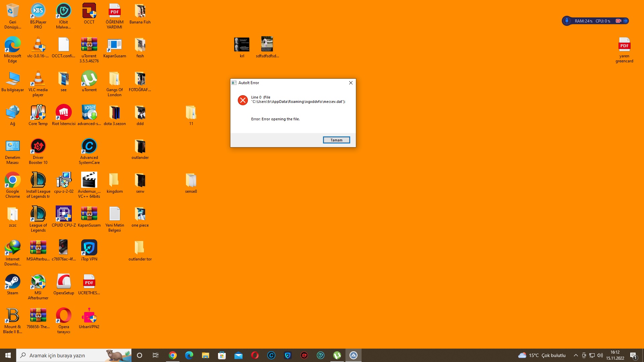This screenshot has width=644, height=362.
Task: Expand hidden system tray icons chevron
Action: coord(576,355)
